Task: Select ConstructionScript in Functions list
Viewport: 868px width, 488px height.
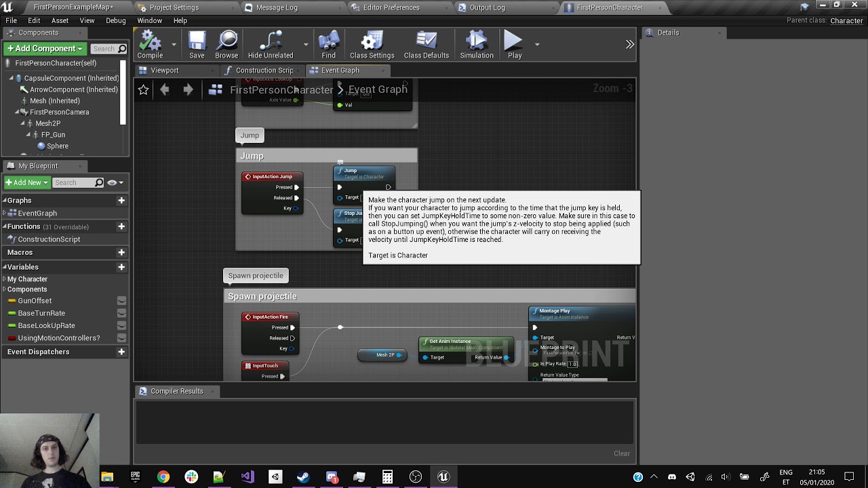Action: (49, 239)
